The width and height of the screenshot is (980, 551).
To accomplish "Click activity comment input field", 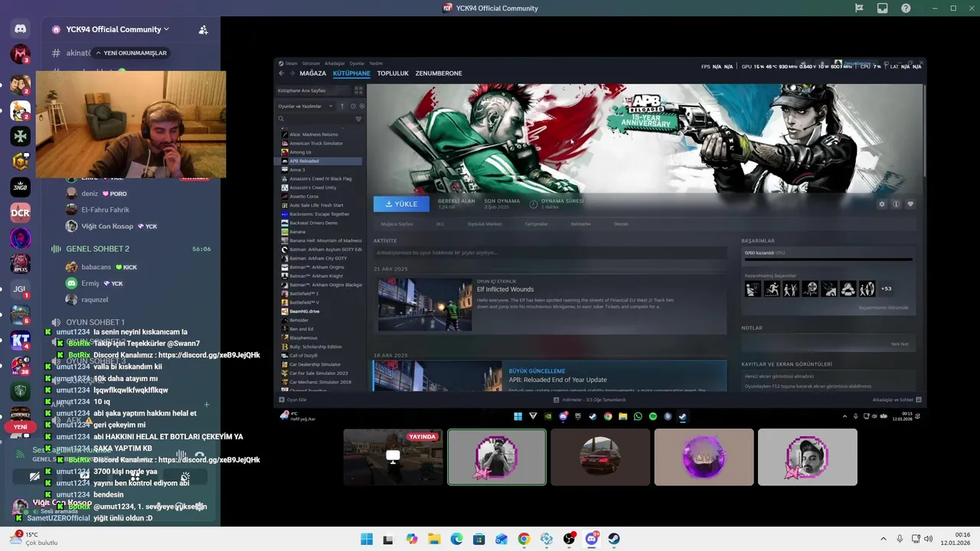I will click(x=550, y=253).
